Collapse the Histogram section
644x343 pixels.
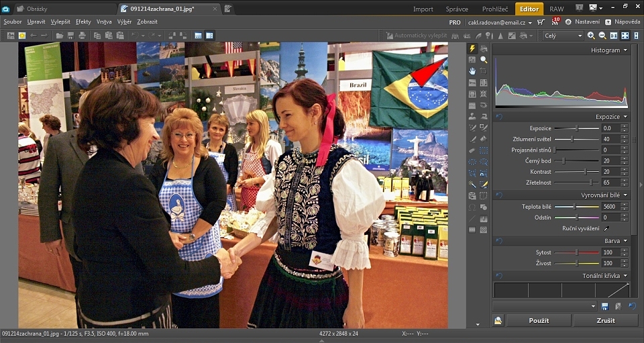[x=625, y=50]
